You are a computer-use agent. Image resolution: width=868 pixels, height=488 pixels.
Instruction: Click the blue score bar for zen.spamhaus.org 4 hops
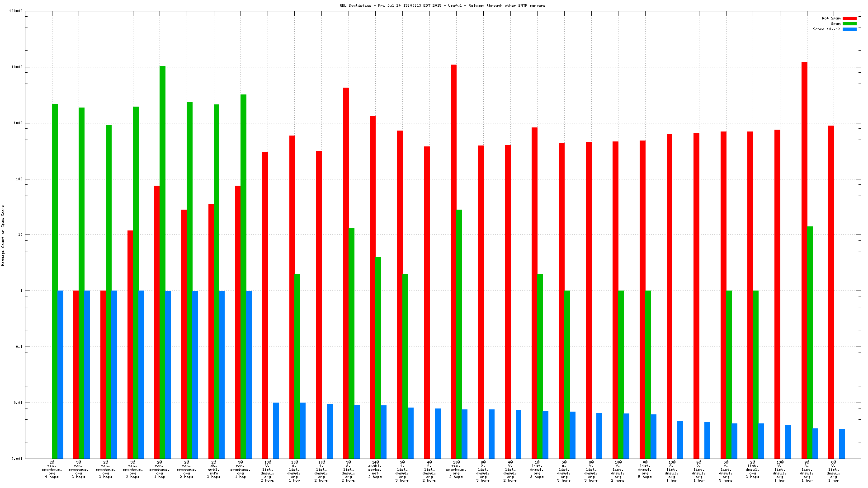pos(60,374)
